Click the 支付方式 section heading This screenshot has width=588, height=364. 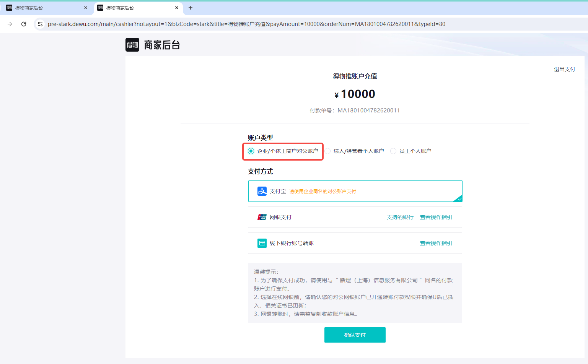click(x=261, y=171)
